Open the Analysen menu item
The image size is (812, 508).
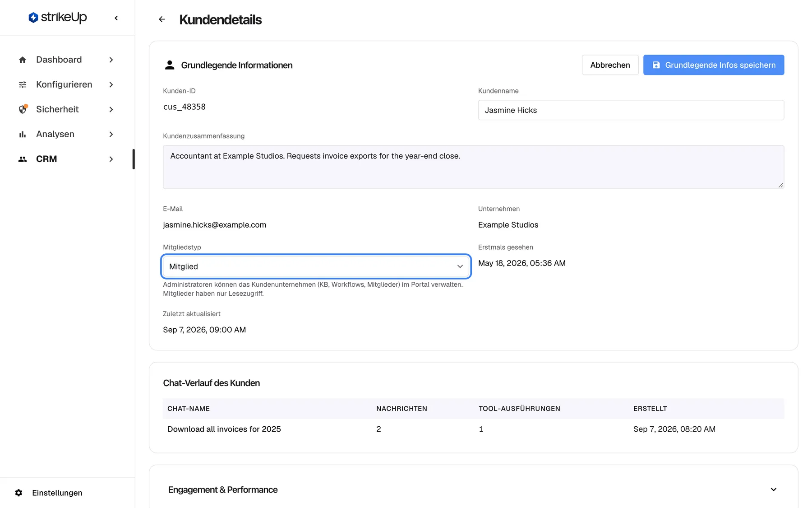(67, 134)
